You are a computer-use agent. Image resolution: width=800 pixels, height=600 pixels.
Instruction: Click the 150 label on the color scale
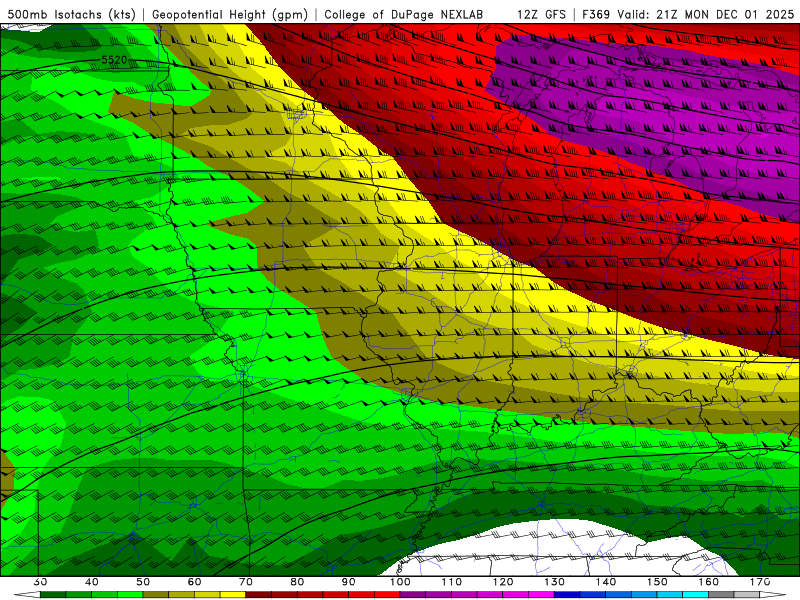(x=657, y=582)
